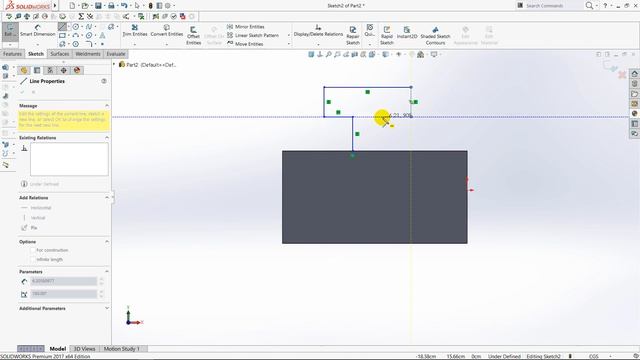
Task: Select the Line sketch tool
Action: (x=62, y=27)
